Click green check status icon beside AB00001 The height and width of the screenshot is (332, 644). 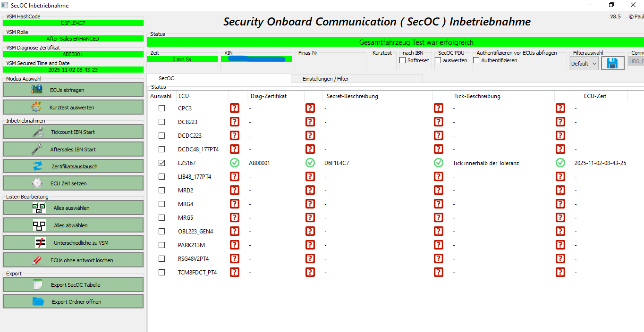[x=235, y=163]
